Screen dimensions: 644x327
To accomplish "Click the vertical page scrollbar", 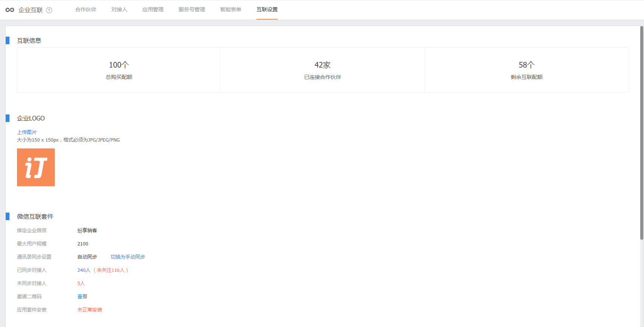I will pos(641,133).
